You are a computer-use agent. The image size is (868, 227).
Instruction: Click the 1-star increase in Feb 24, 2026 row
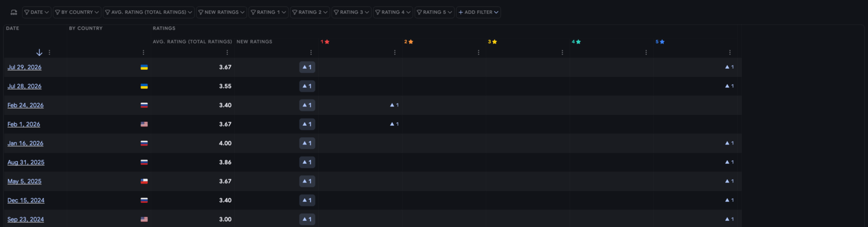[394, 105]
